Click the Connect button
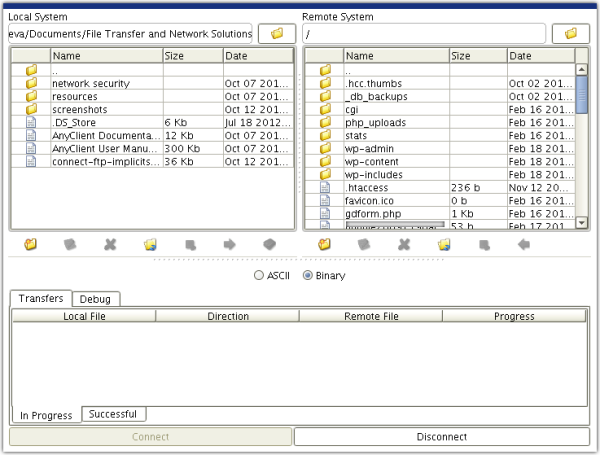 (x=150, y=437)
